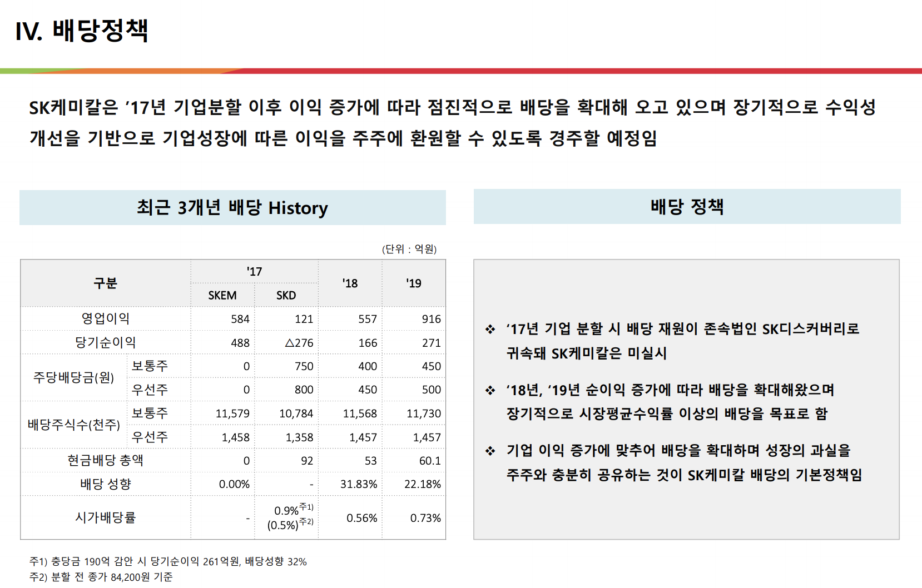The width and height of the screenshot is (922, 588).
Task: Click the dividend yield '0.56%'
Action: coord(362,518)
